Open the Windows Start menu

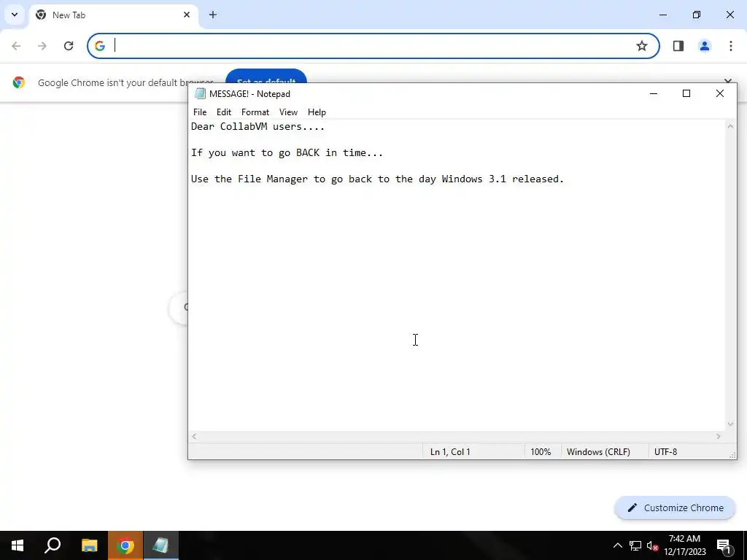pos(18,545)
